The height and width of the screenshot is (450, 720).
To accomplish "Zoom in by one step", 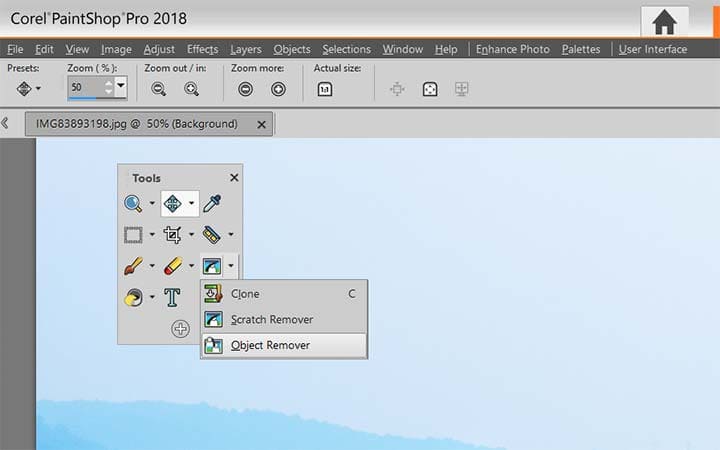I will point(191,89).
